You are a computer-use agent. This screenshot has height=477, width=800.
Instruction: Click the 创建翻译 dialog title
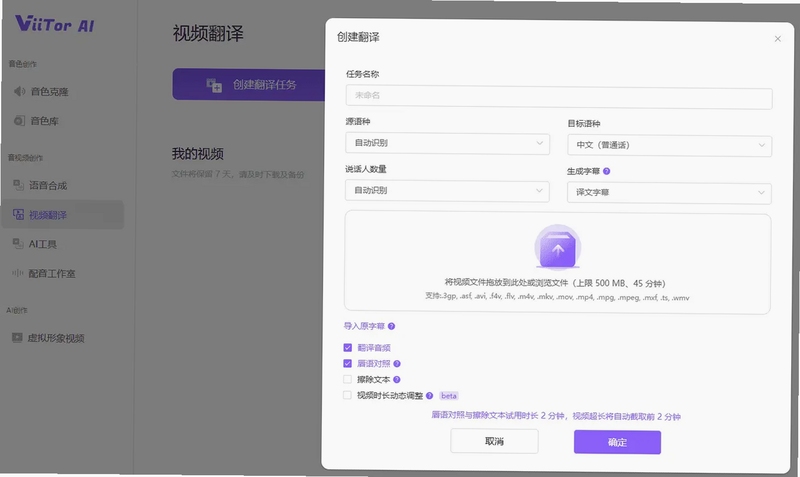click(358, 37)
